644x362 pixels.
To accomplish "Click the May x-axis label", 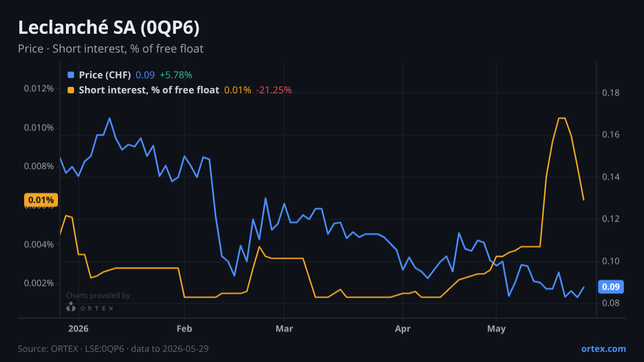I will tap(496, 329).
